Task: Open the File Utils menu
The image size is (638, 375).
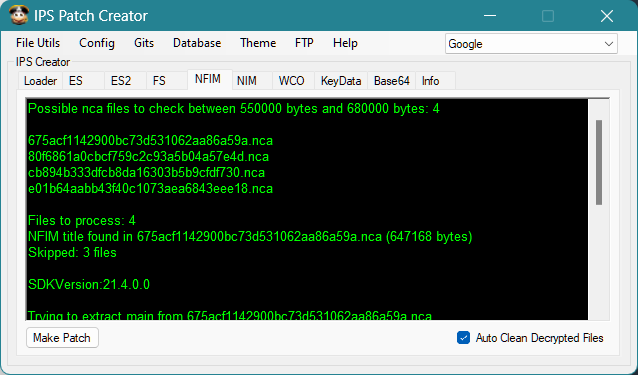Action: tap(38, 43)
